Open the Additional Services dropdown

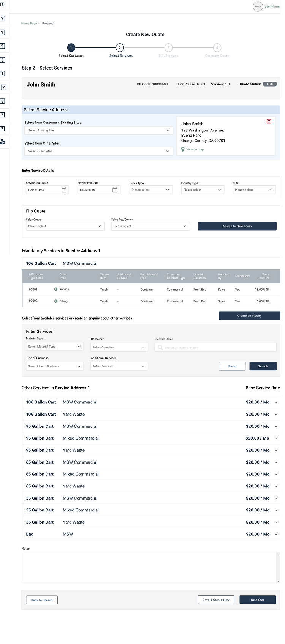[119, 366]
